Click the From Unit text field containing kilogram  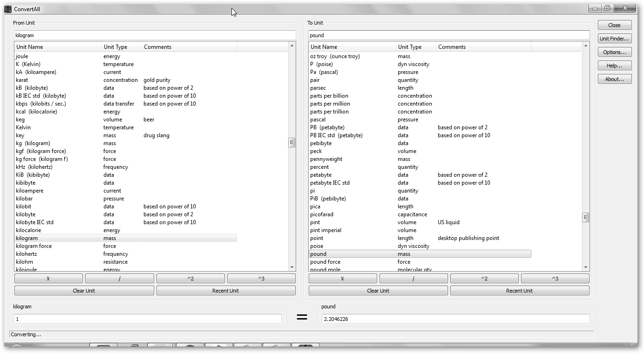pos(155,35)
